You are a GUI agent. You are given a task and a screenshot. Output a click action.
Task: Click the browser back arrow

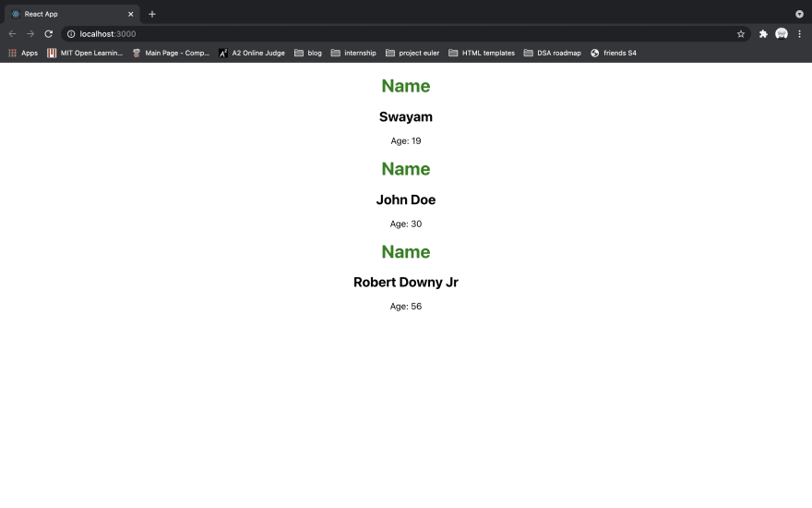coord(12,33)
